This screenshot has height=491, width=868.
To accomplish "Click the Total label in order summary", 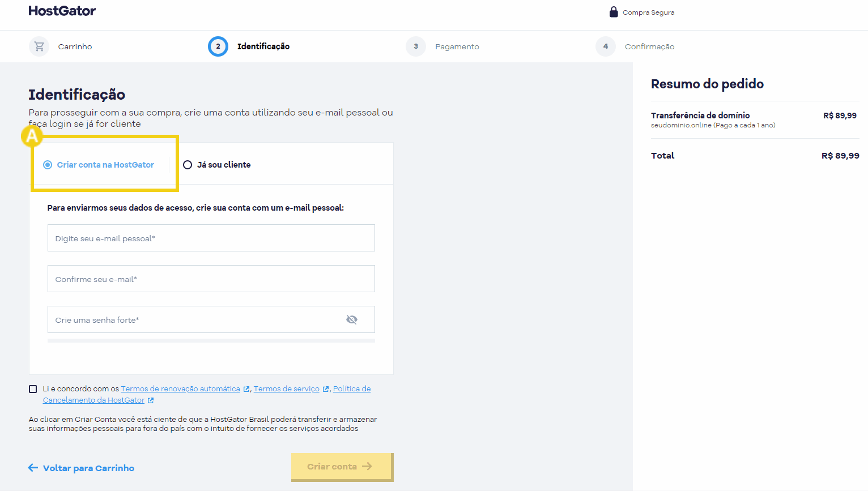I will click(662, 156).
